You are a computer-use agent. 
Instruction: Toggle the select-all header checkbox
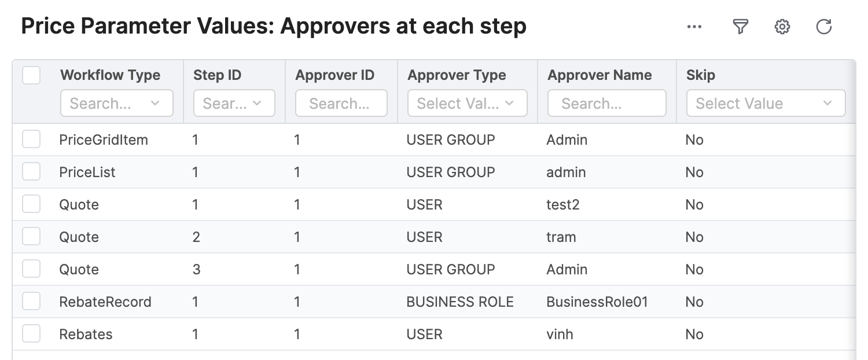pyautogui.click(x=31, y=75)
